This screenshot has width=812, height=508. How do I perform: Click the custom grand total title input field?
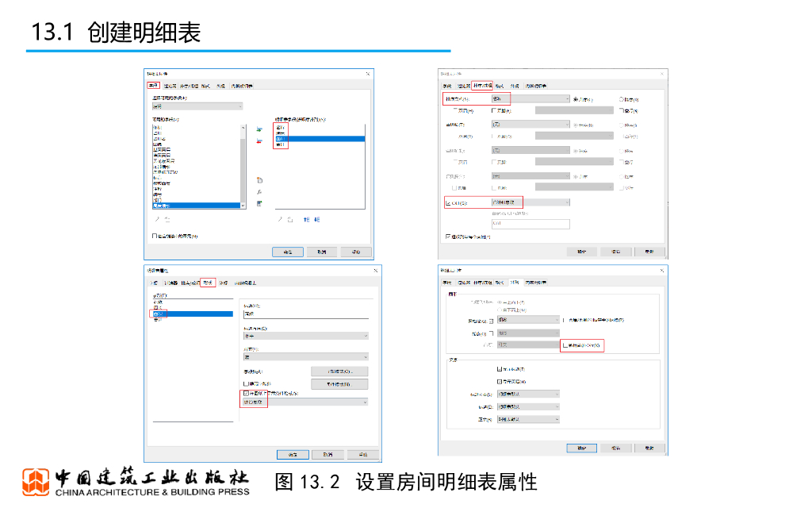point(530,225)
